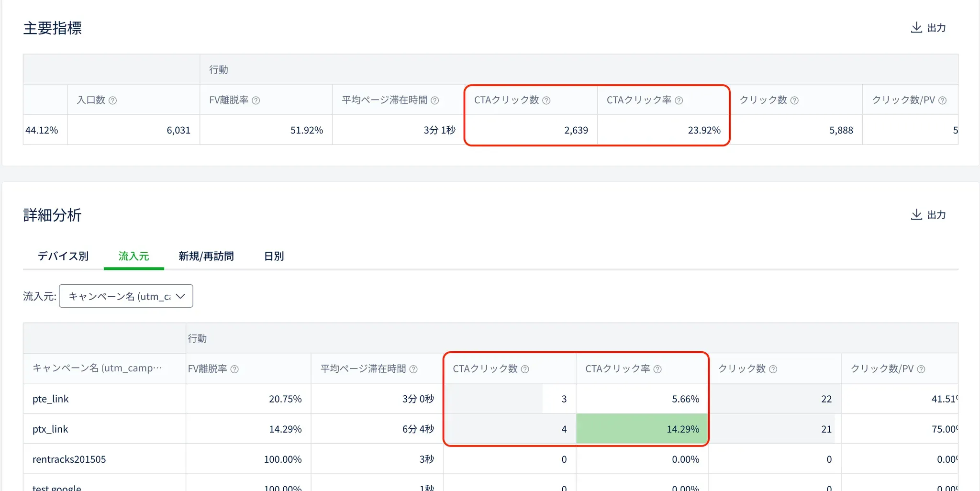
Task: Click help icon beside CTAクリック数 in 主要指標
Action: coord(546,100)
